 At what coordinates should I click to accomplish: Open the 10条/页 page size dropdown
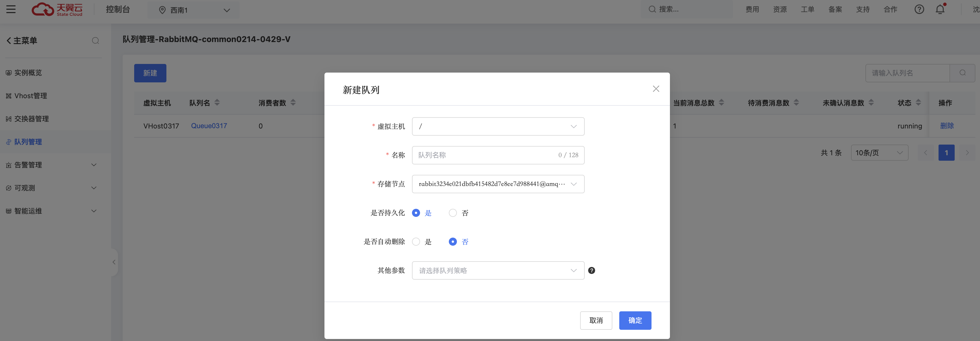(879, 152)
